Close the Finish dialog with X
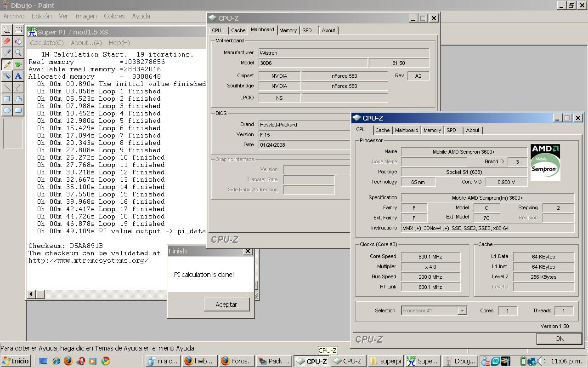Screen dimensions: 588x368 (x=248, y=251)
